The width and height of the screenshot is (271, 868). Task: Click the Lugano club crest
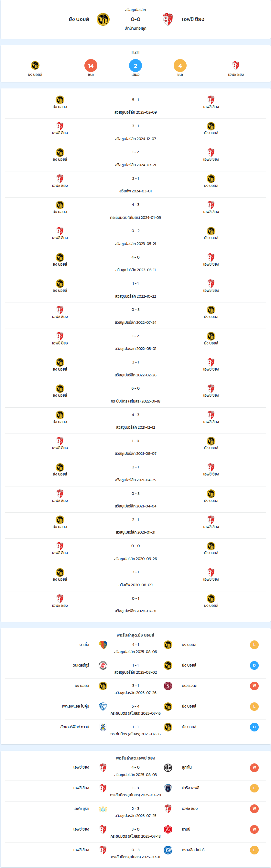point(168,768)
